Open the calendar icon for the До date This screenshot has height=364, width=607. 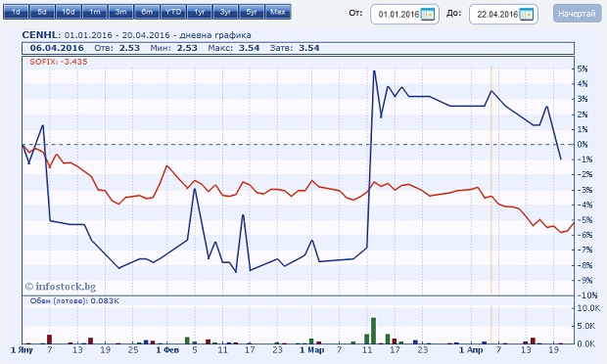pyautogui.click(x=527, y=15)
